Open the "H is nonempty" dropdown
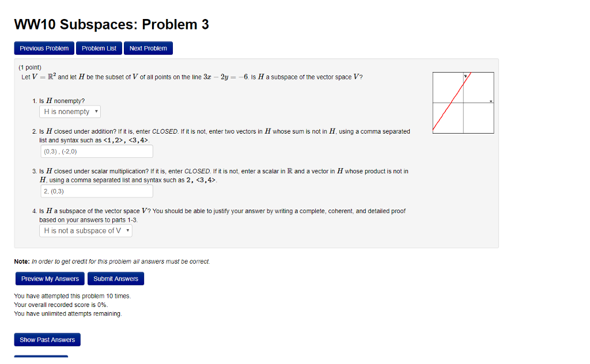The width and height of the screenshot is (590, 364). click(x=68, y=111)
